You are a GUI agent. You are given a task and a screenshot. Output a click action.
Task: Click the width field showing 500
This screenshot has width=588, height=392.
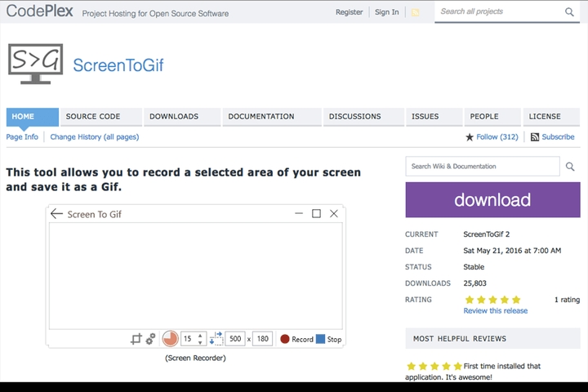pos(235,339)
